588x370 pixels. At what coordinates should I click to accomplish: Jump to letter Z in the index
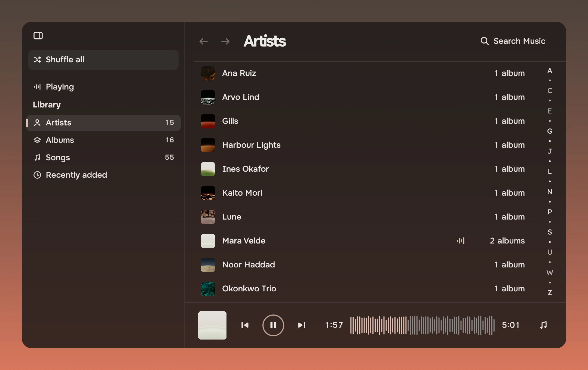550,293
